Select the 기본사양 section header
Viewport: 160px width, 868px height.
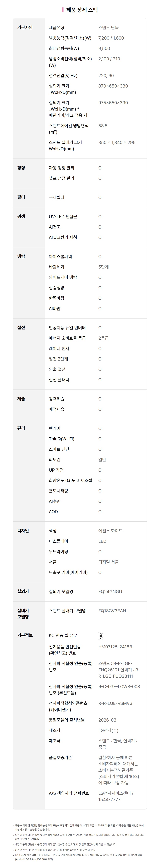(x=25, y=27)
